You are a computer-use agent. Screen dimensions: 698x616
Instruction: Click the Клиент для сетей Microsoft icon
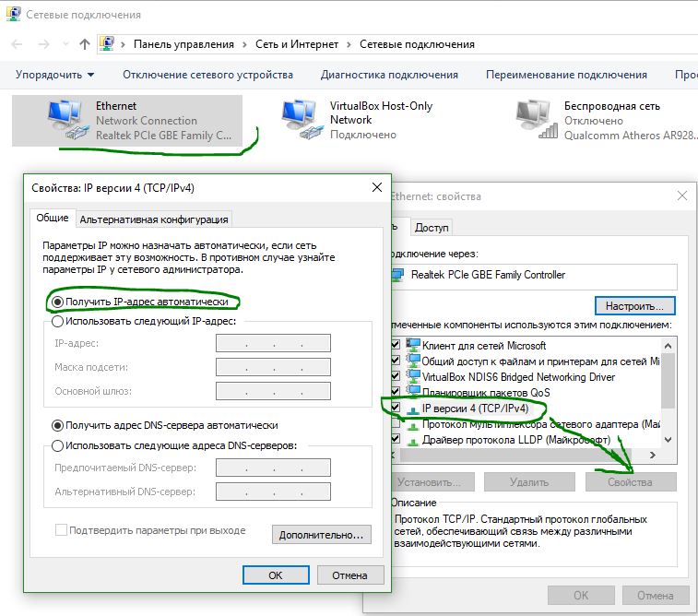click(x=413, y=346)
